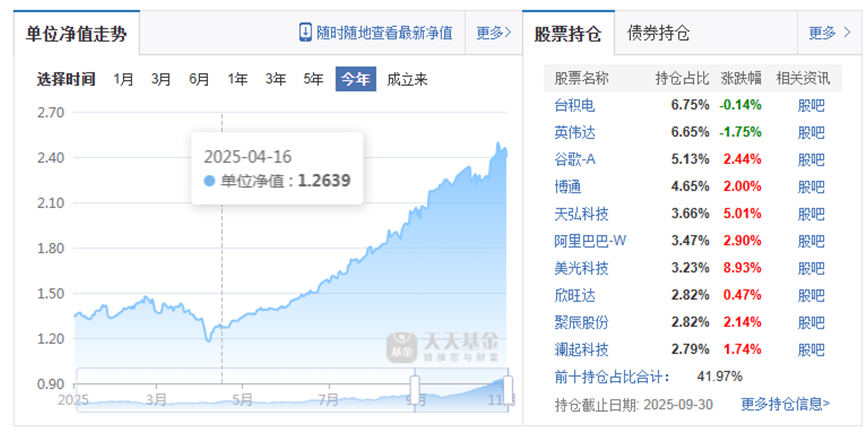Open 股吧 for 美光科技
Screen dimensions: 868x434
(x=811, y=268)
